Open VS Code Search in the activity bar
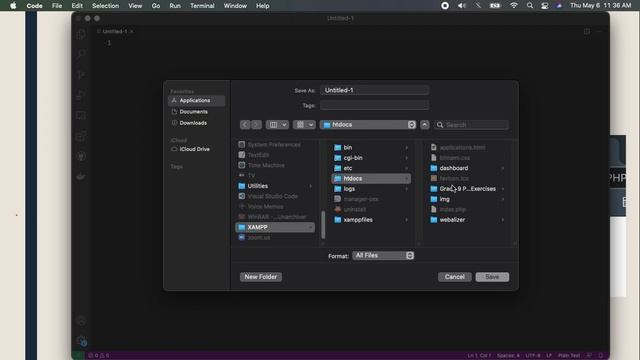The height and width of the screenshot is (360, 640). tap(81, 54)
